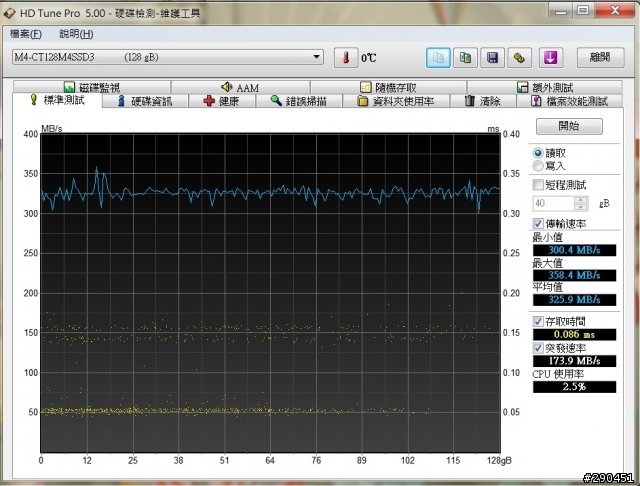This screenshot has width=640, height=486.
Task: Switch to the 資料夾使用率 tab
Action: coord(396,101)
